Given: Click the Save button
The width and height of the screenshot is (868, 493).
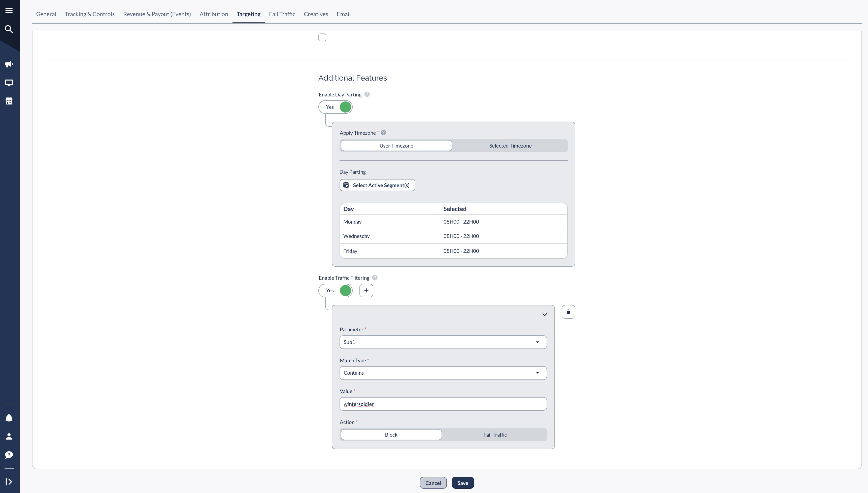Looking at the screenshot, I should pos(463,483).
